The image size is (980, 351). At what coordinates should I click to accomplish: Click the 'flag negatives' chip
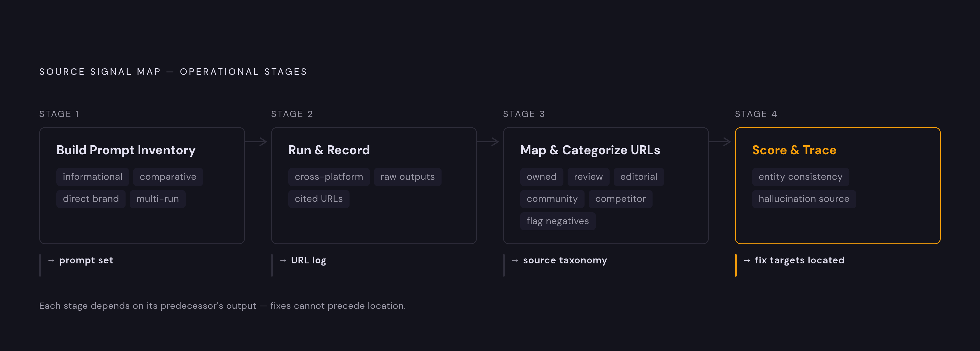tap(558, 221)
